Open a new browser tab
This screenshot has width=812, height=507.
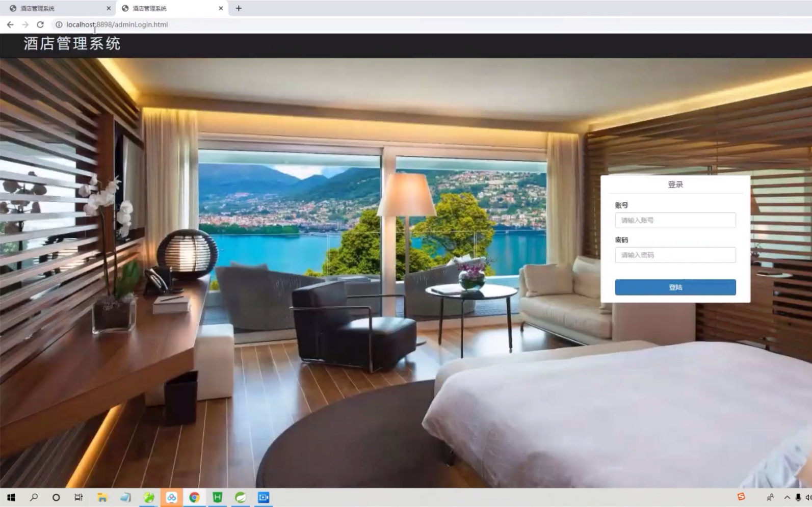pyautogui.click(x=239, y=8)
